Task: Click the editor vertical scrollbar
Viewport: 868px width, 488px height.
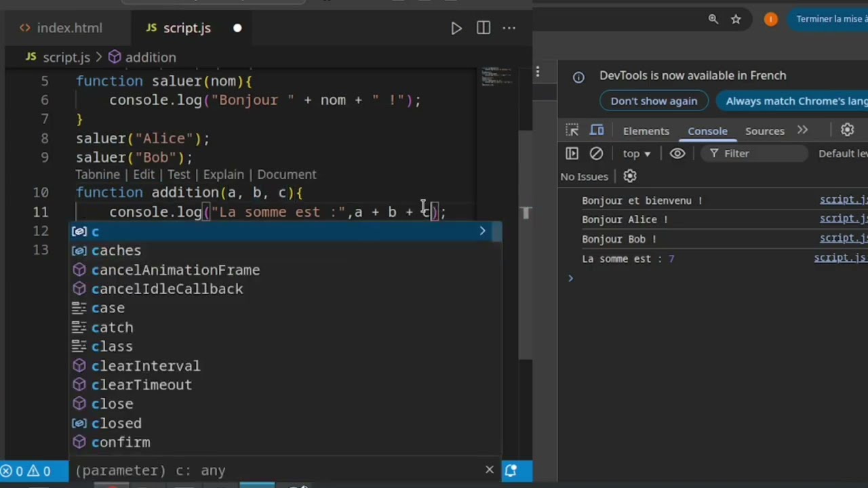Action: pos(526,244)
